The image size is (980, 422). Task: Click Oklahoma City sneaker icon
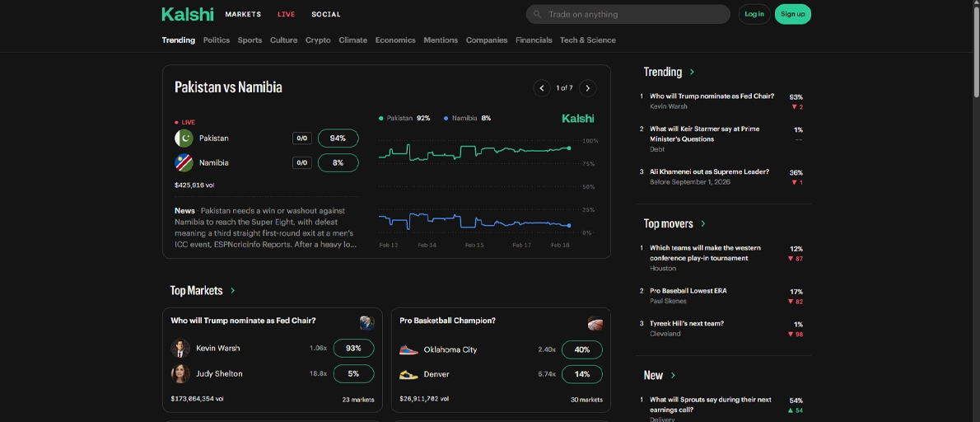coord(408,349)
